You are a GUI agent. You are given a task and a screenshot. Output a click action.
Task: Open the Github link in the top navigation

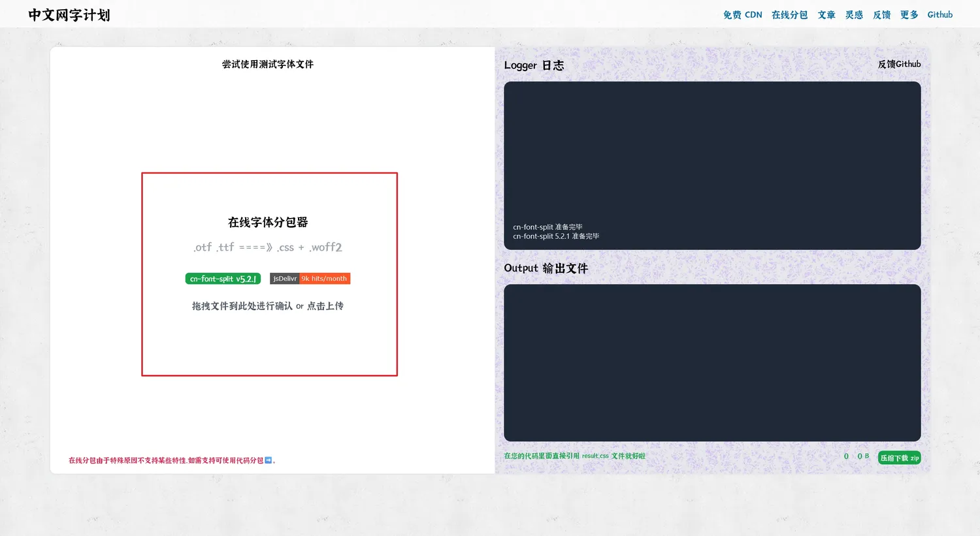(x=939, y=15)
